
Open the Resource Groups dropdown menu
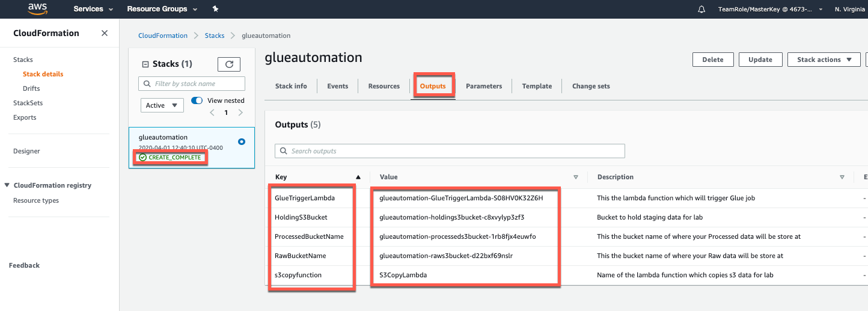click(x=162, y=9)
